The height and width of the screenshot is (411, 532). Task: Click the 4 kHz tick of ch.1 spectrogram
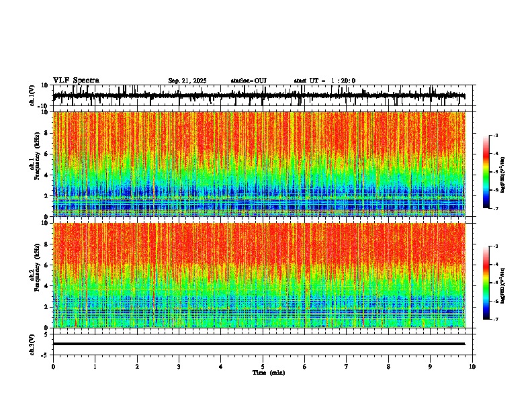click(47, 175)
